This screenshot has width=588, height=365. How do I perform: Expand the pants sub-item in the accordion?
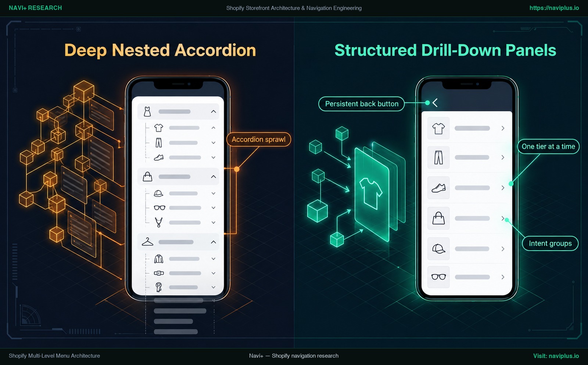214,143
